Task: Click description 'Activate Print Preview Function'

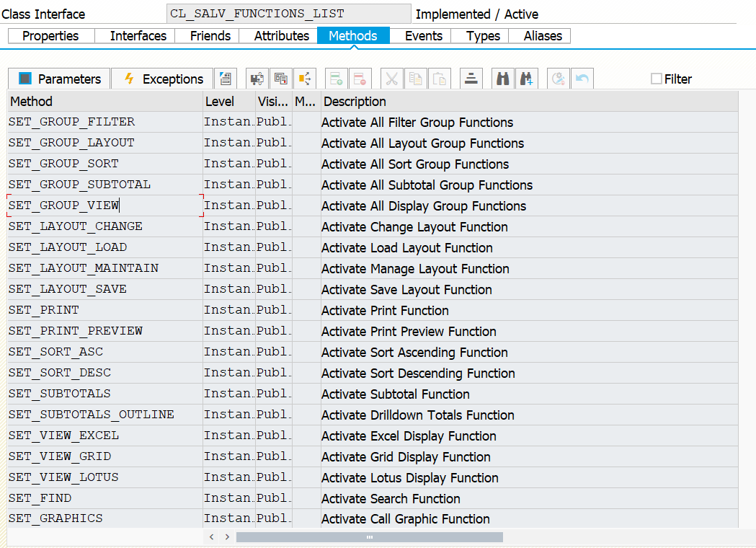Action: 409,332
